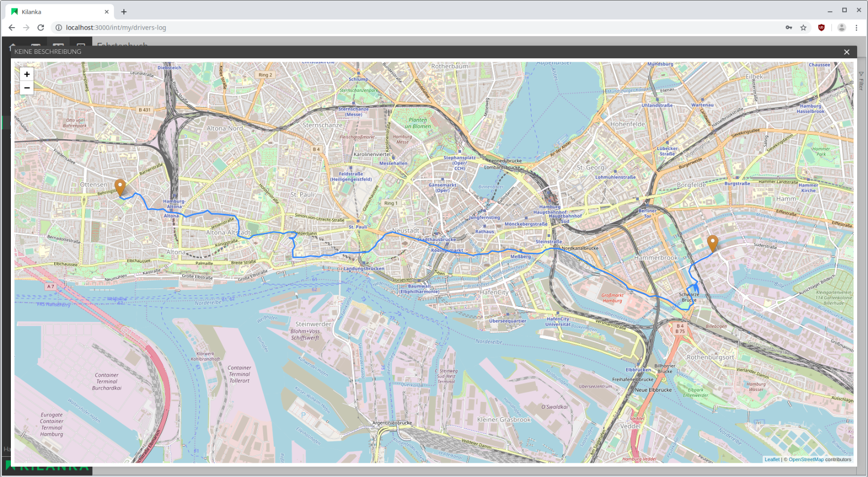The width and height of the screenshot is (868, 477).
Task: Close the Kilanka tab
Action: [107, 12]
